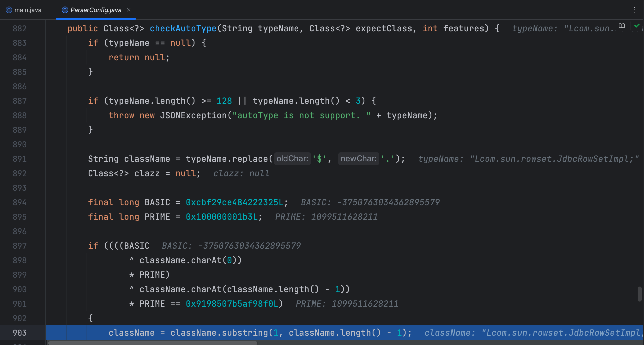The width and height of the screenshot is (644, 345).
Task: Click the 'clazz: null' debug value hint
Action: [x=241, y=173]
